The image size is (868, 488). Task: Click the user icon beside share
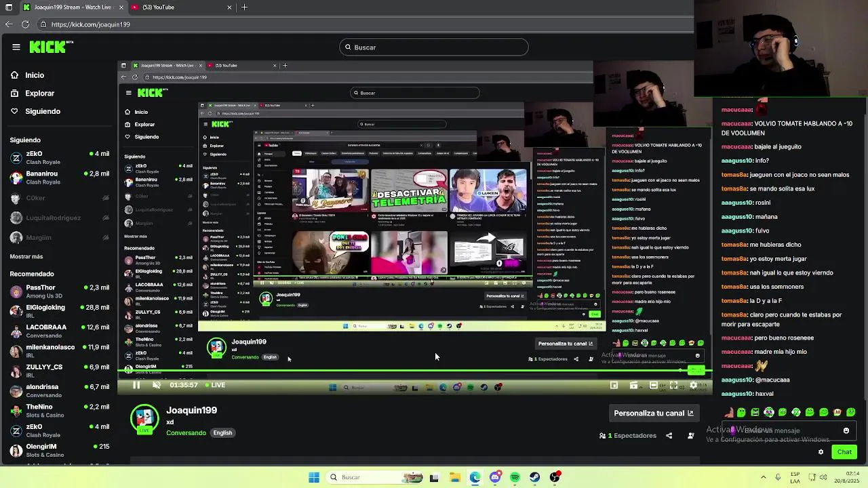(690, 435)
